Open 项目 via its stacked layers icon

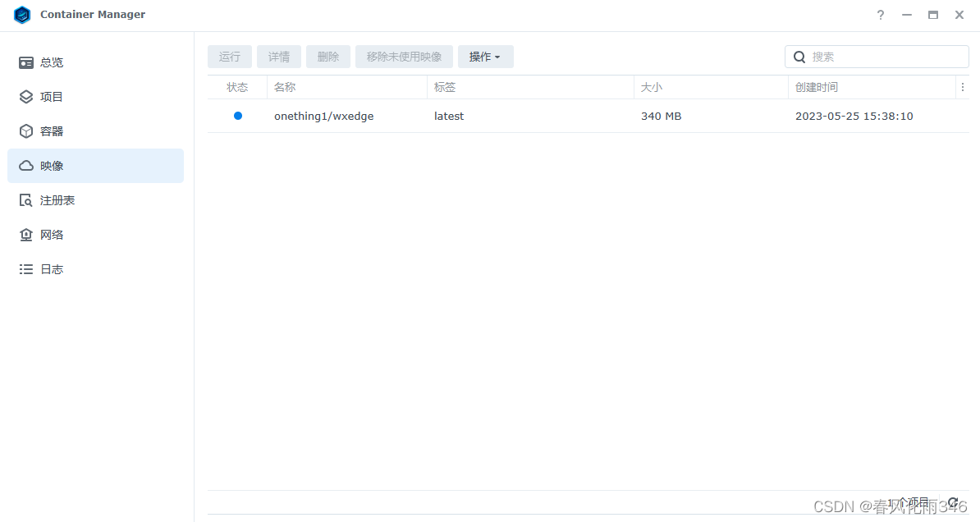(x=26, y=97)
